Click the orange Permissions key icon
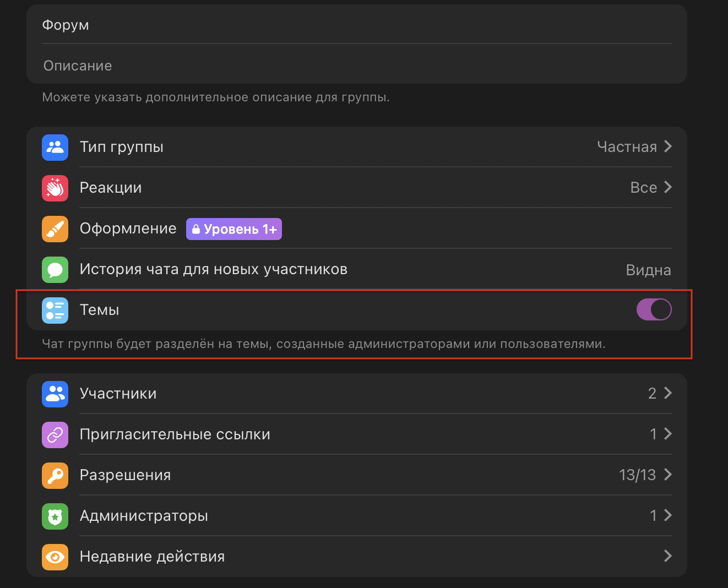 tap(55, 475)
